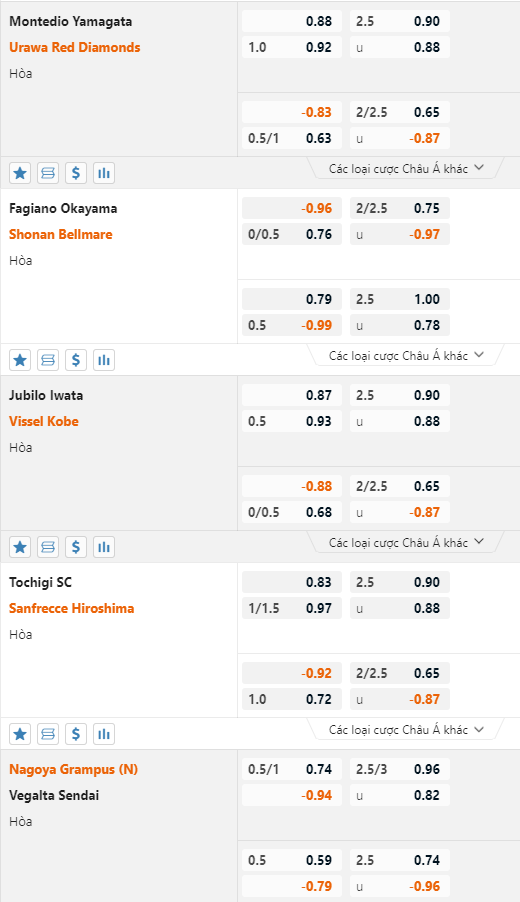520x902 pixels.
Task: Toggle the favorite star for Jubilo Iwata
Action: [x=20, y=547]
